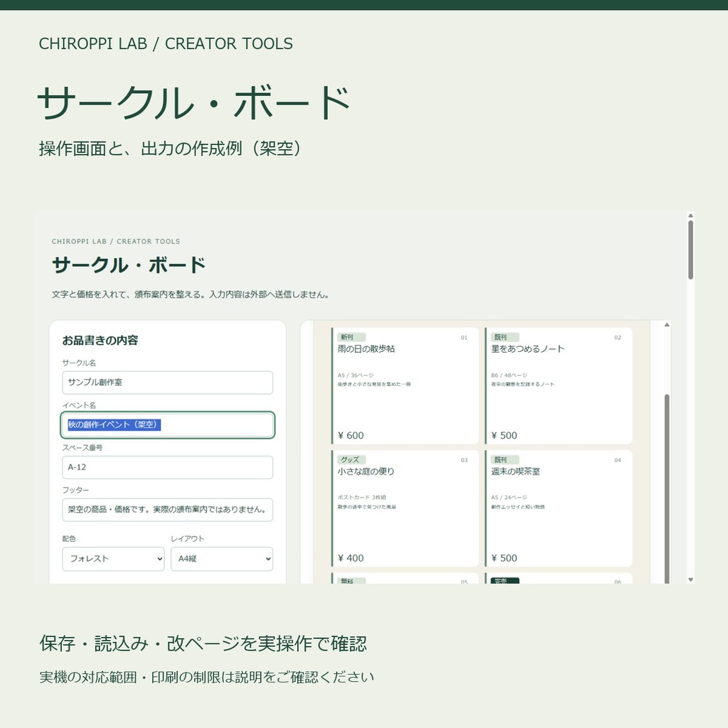Click the 保存・読込み・改ページ heading
The image size is (728, 728).
[203, 643]
